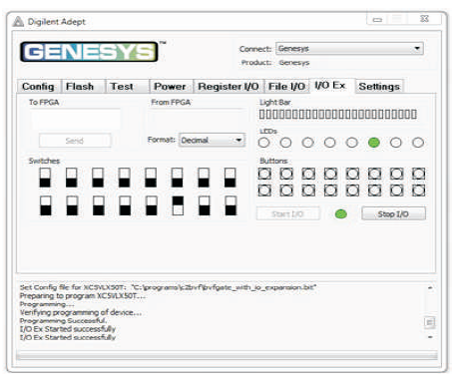Screen dimensions: 454x380
Task: Click the From FPGA output field
Action: pos(198,119)
